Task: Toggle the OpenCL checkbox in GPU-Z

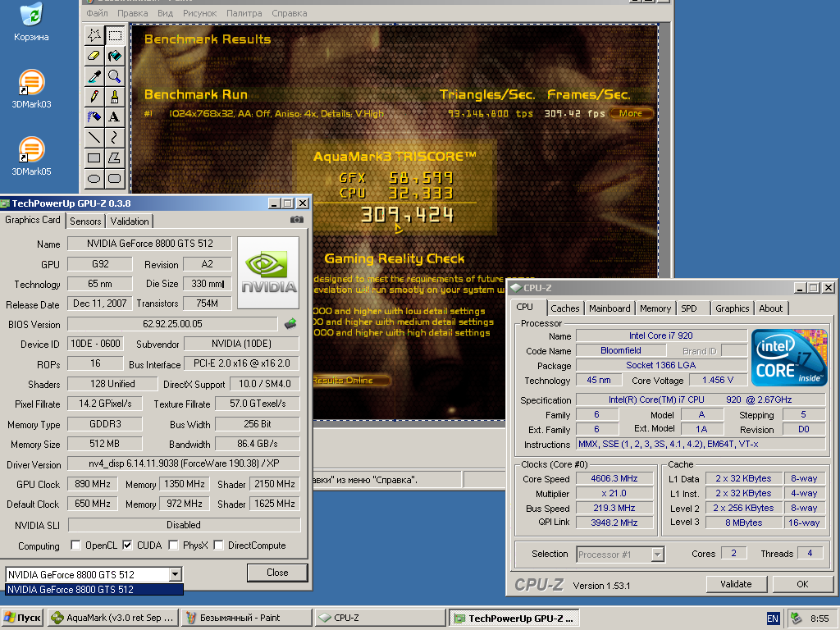Action: click(x=76, y=546)
